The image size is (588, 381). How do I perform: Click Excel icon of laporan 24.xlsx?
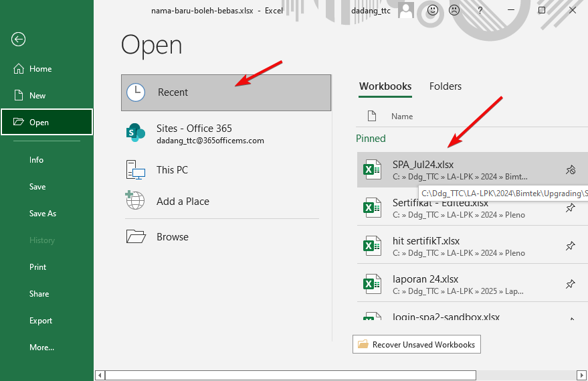tap(372, 284)
